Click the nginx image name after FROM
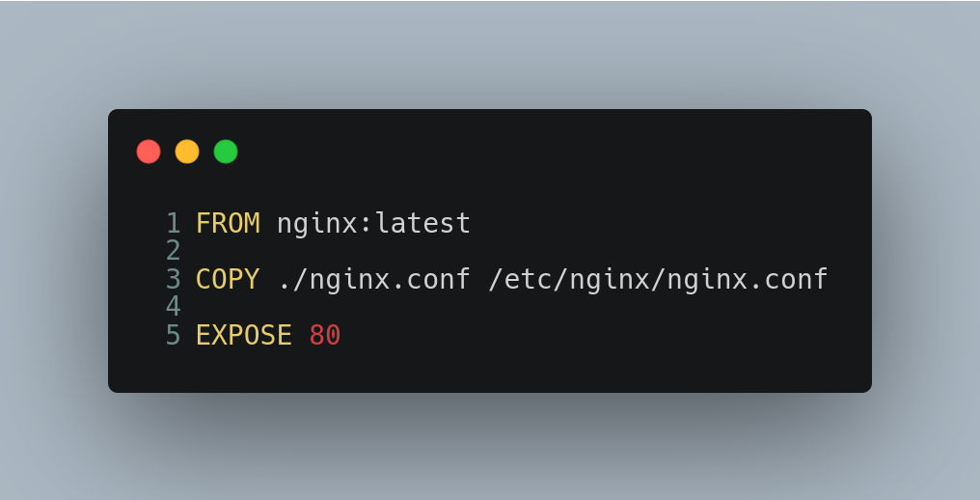 coord(317,224)
